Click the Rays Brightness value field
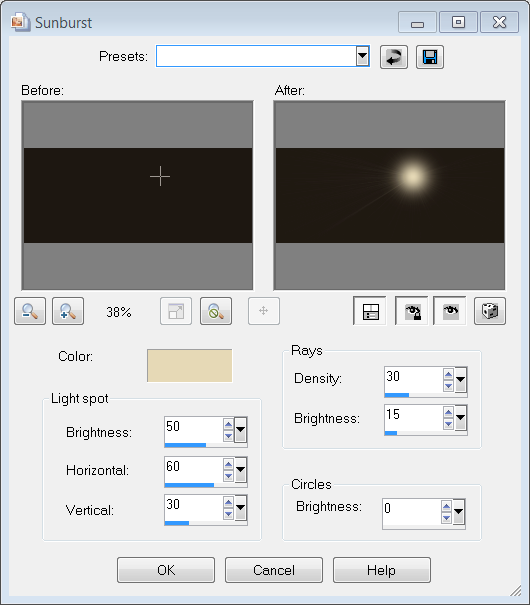The image size is (530, 605). click(x=414, y=417)
